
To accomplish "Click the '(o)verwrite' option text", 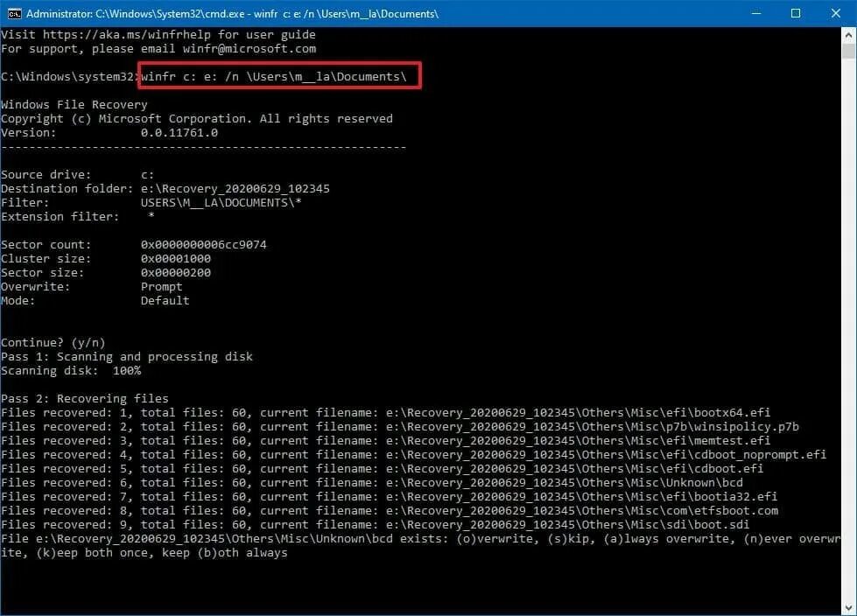I will pos(494,539).
